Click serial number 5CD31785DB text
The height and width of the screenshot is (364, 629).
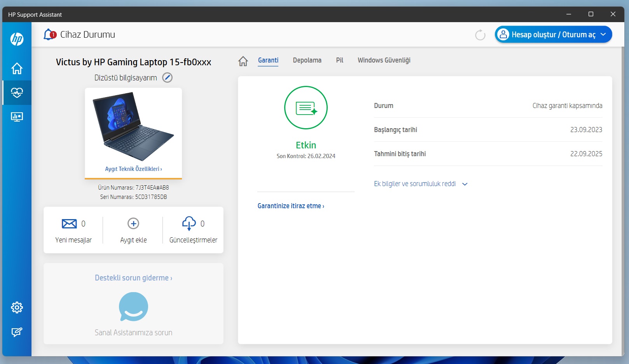click(151, 197)
